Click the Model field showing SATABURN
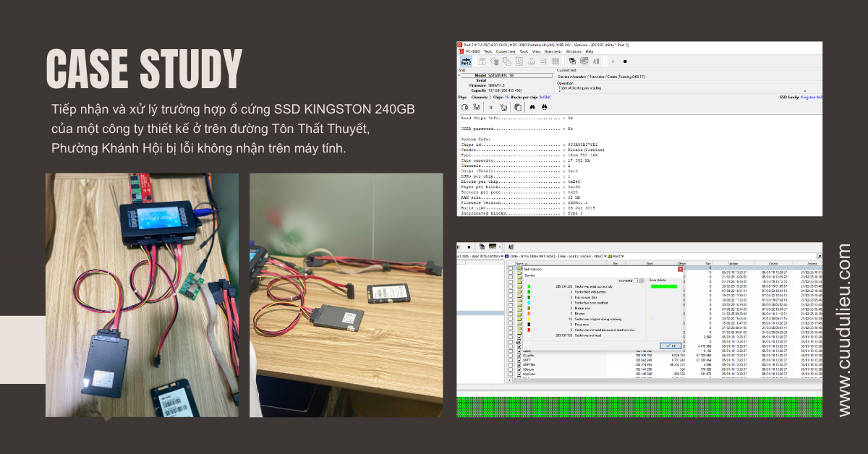 (506, 75)
